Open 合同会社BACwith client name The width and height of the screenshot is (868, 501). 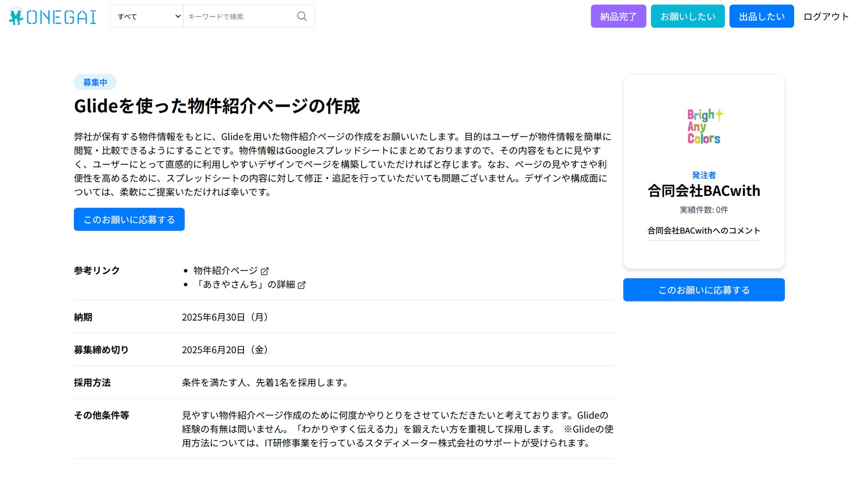click(703, 191)
